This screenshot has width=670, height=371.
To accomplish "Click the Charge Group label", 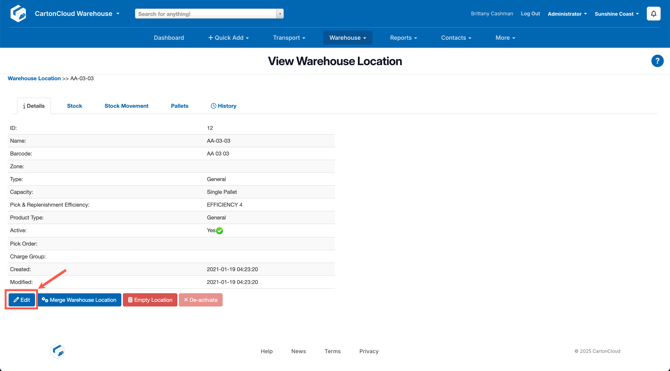I will [x=28, y=256].
